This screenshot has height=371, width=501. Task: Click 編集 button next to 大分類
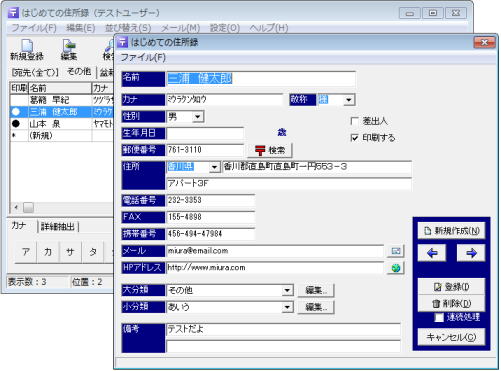click(x=316, y=290)
